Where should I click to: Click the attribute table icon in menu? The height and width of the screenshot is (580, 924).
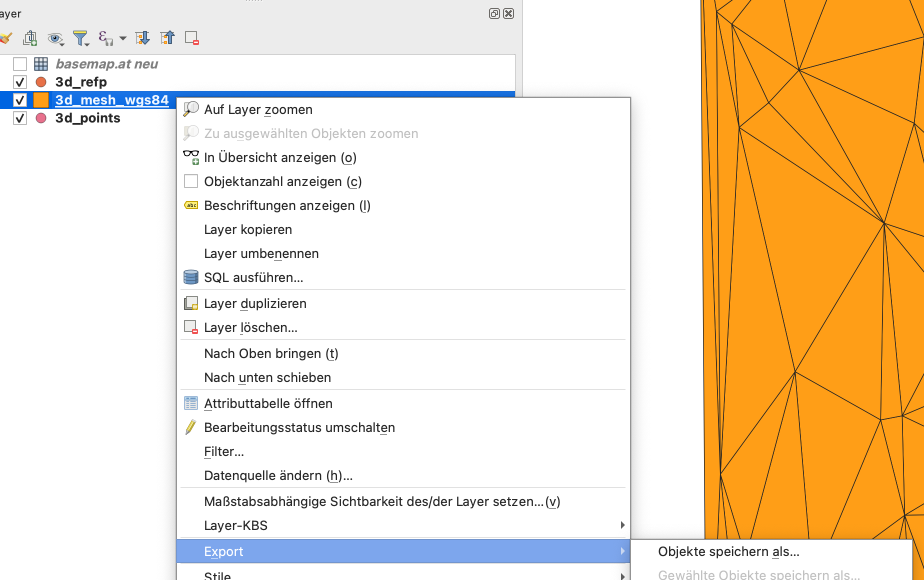click(x=191, y=403)
